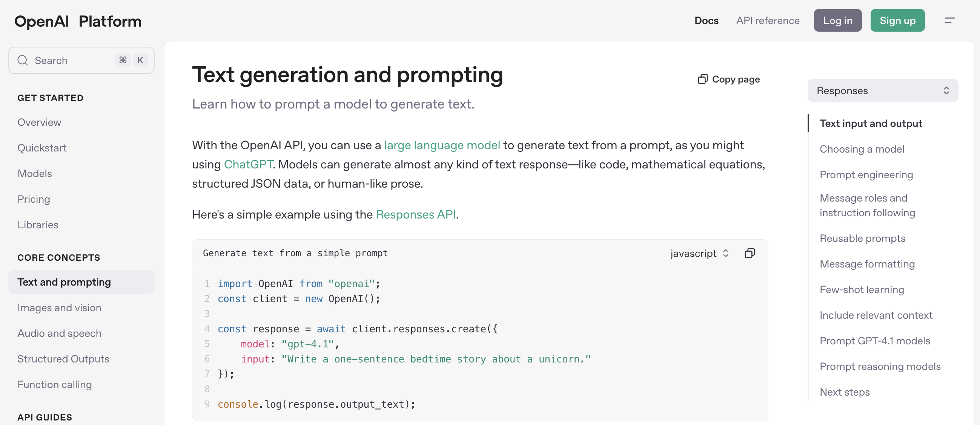Open the Libraries sidebar link

point(38,225)
